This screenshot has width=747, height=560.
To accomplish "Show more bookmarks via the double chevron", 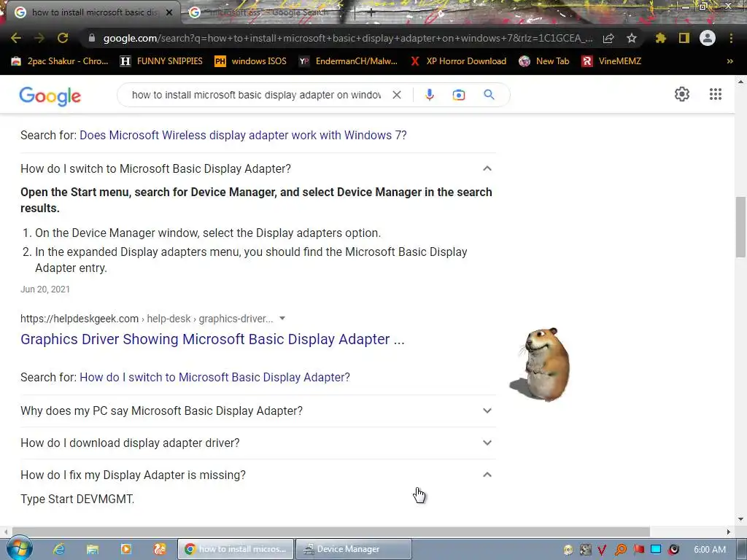I will point(729,61).
